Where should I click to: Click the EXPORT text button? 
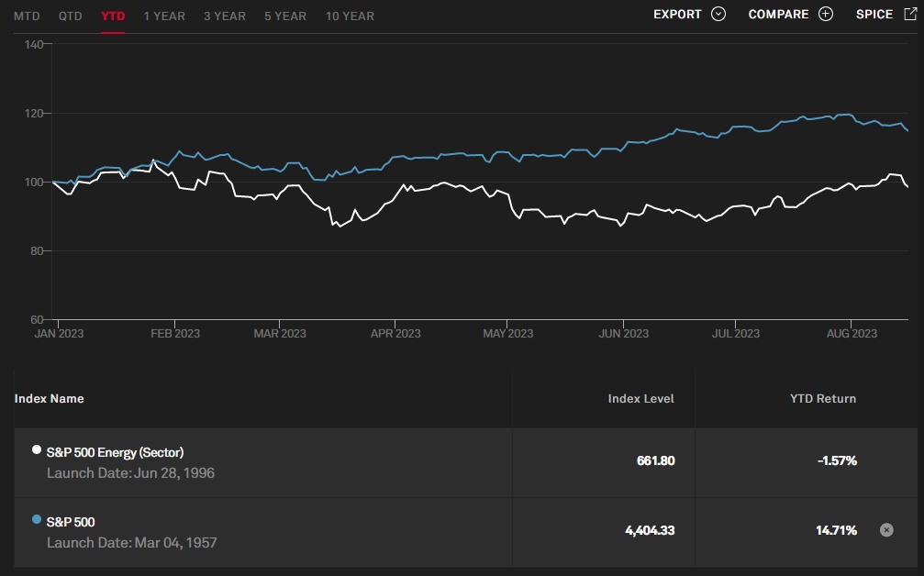click(677, 15)
